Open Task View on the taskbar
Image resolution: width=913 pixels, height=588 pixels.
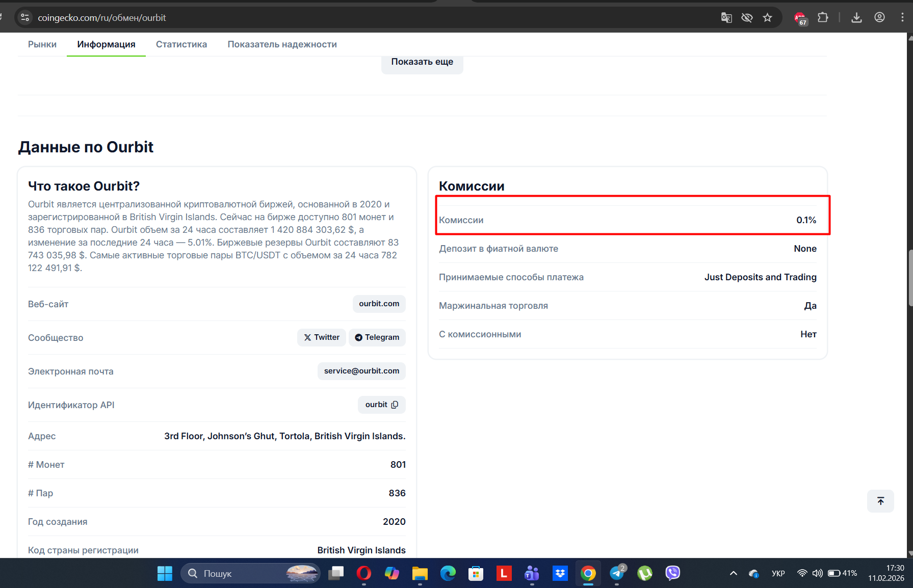point(336,573)
